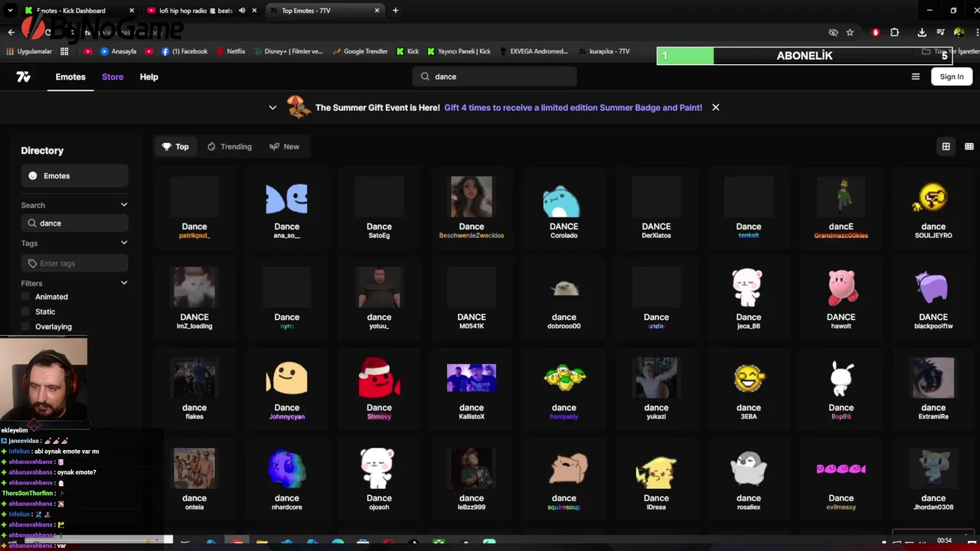This screenshot has width=980, height=551.
Task: Open danceE emote by Grandmazc00kies
Action: point(841,207)
